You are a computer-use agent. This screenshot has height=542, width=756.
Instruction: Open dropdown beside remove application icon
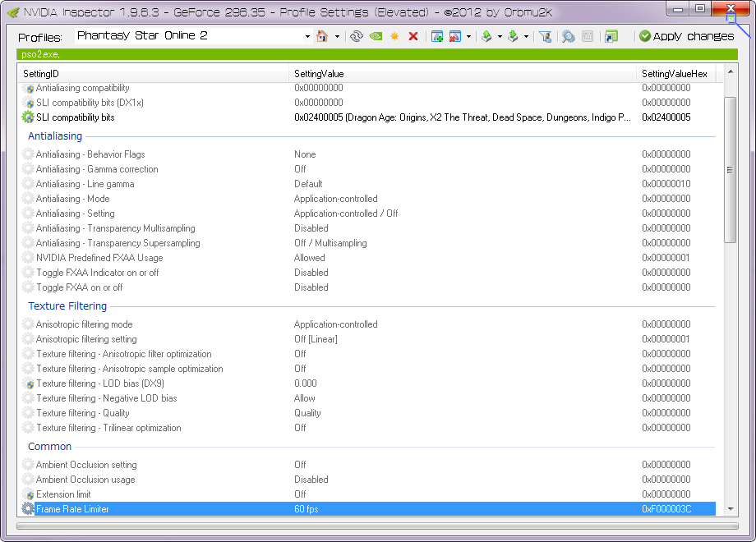pos(468,36)
